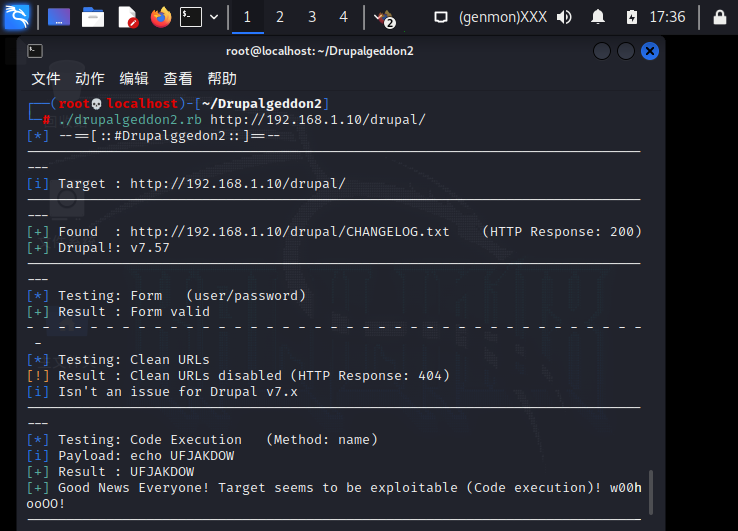Switch to workspace 3
Viewport: 738px width, 531px height.
(312, 17)
